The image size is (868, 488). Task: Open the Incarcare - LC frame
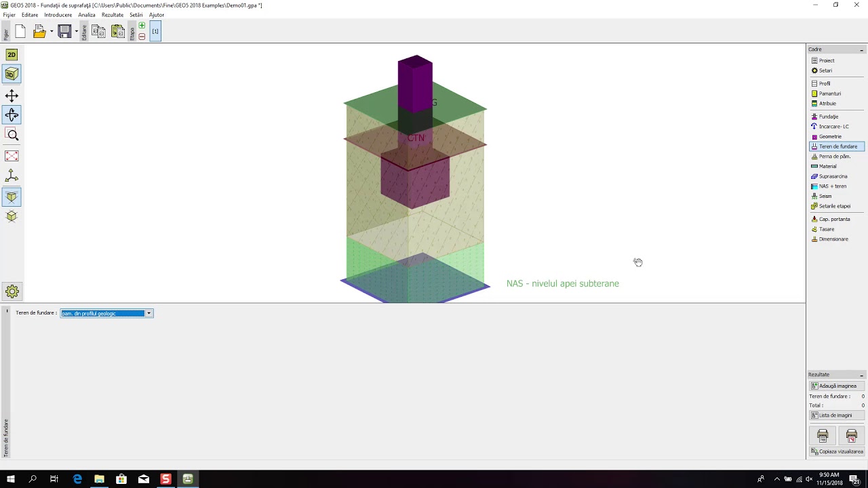coord(837,127)
